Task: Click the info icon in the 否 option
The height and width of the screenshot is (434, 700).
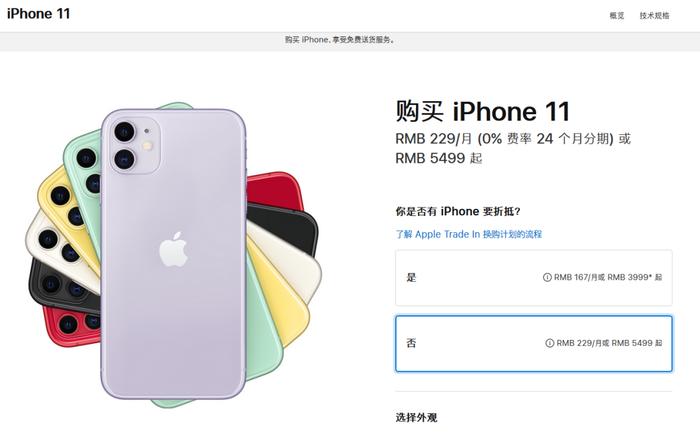Action: tap(550, 343)
